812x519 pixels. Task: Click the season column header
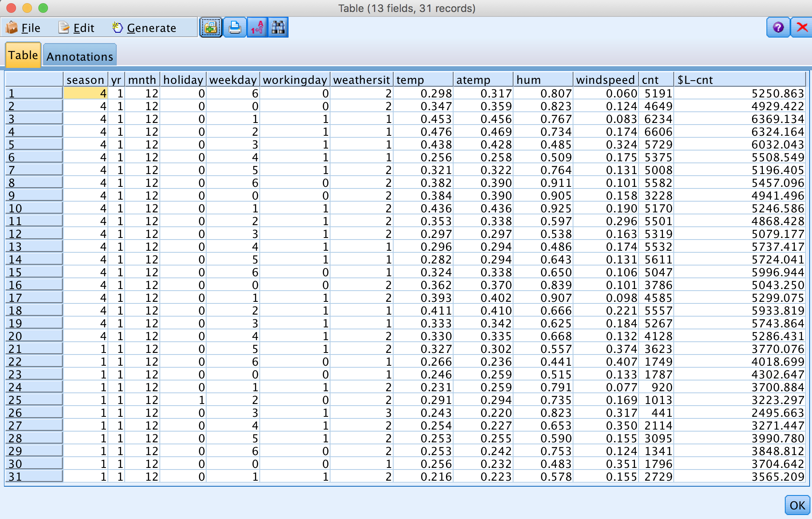85,80
